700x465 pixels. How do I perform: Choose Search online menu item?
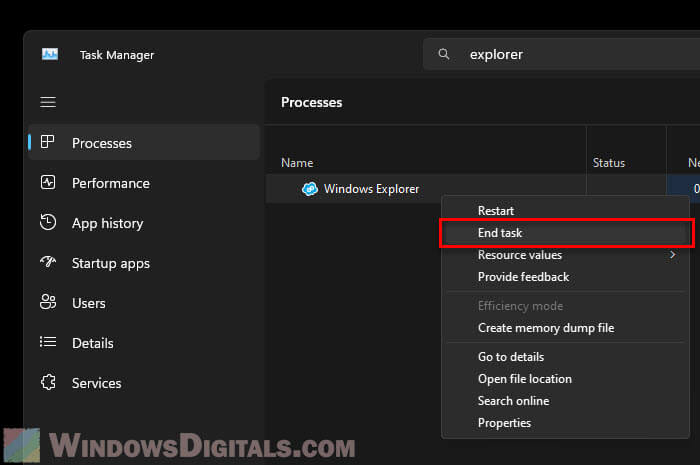click(566, 401)
